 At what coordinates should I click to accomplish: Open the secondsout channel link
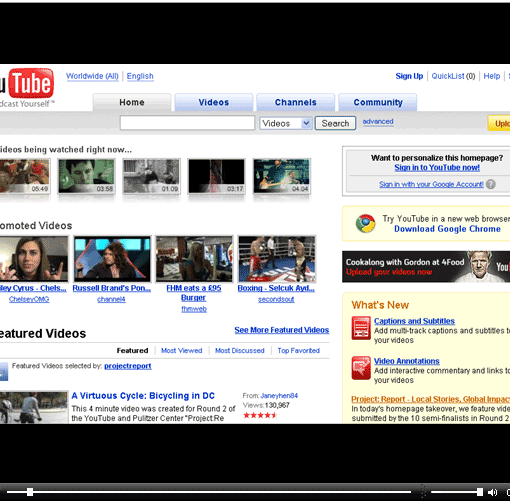click(276, 299)
